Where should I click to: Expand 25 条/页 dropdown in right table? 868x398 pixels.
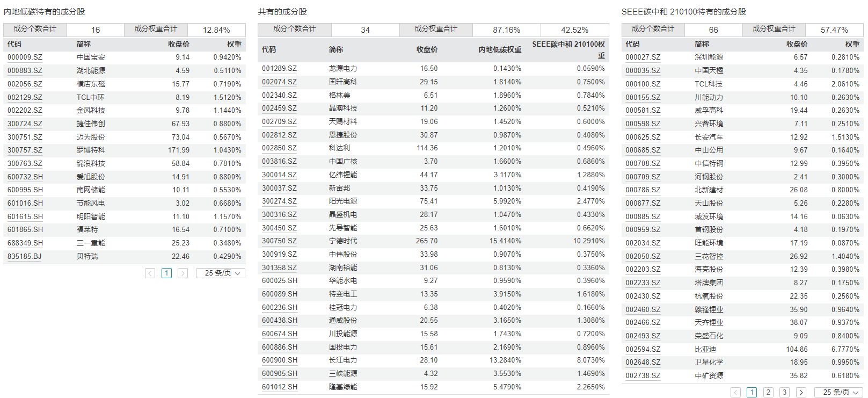[838, 392]
